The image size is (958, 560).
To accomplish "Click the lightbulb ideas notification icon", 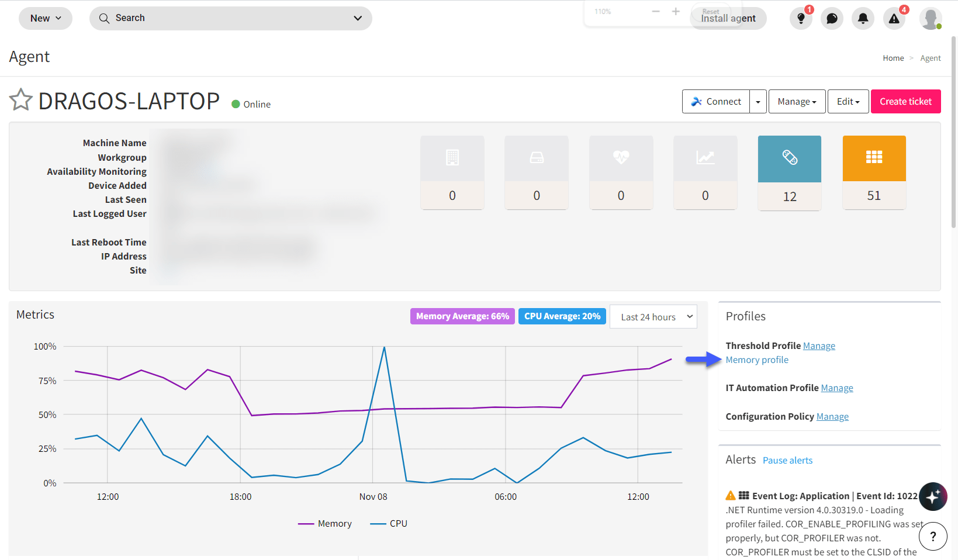I will (x=800, y=18).
